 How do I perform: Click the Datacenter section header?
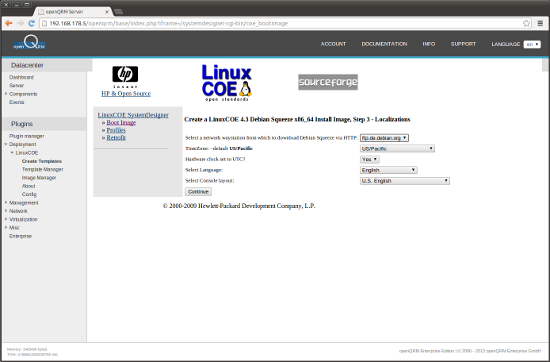coord(47,65)
